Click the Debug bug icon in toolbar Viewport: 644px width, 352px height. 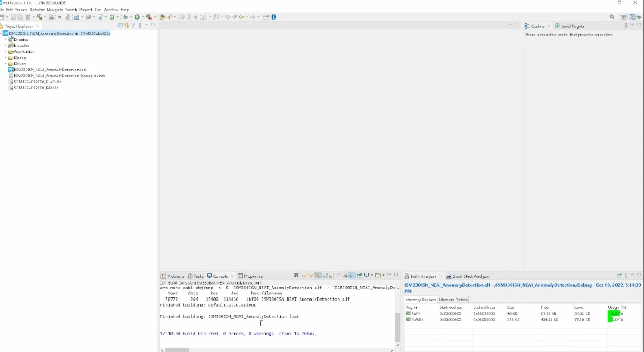126,17
